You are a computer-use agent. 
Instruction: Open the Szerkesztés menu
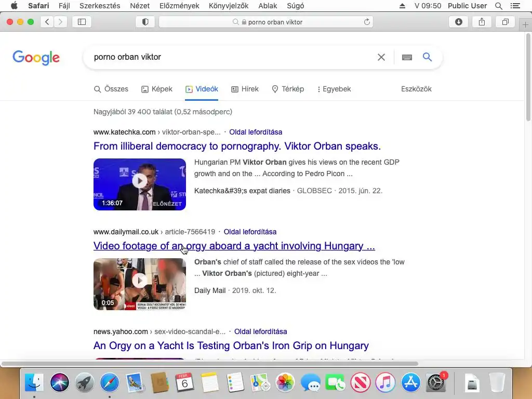click(100, 6)
